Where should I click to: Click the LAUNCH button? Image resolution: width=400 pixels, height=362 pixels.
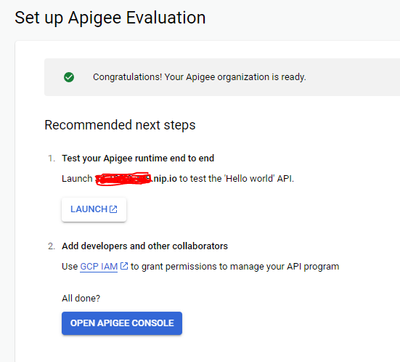tap(94, 210)
